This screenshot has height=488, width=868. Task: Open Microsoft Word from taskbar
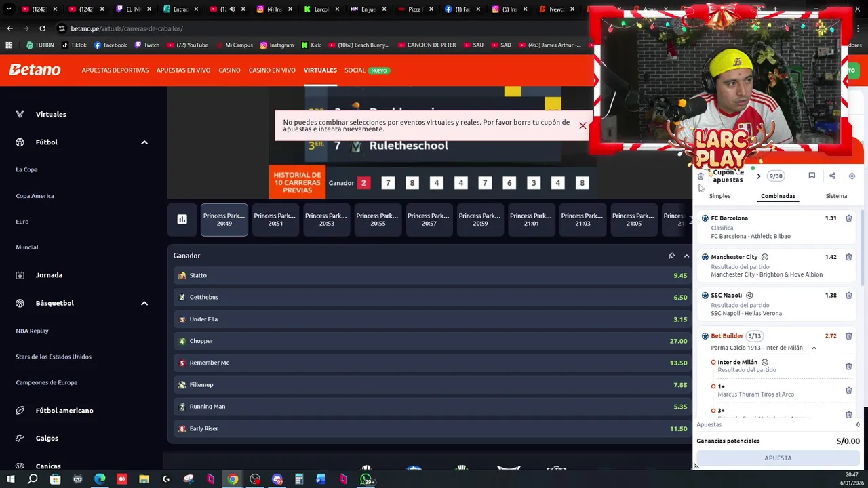321,479
